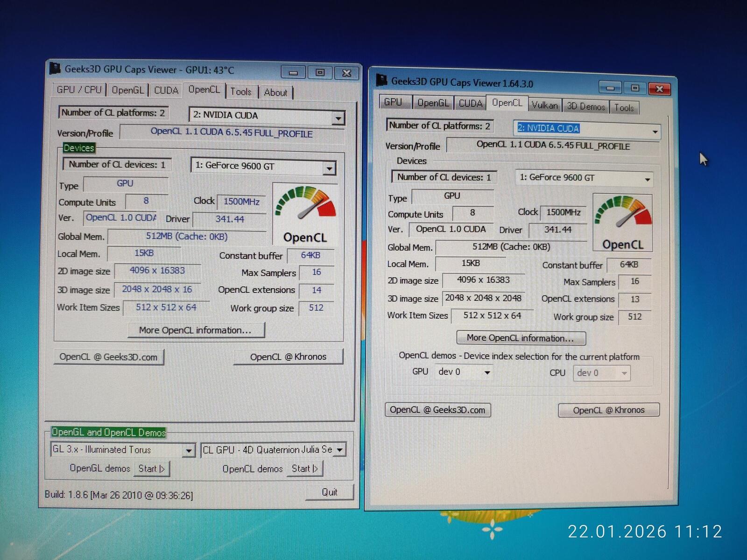This screenshot has width=747, height=560.
Task: Start the OpenCL demo
Action: pos(305,469)
